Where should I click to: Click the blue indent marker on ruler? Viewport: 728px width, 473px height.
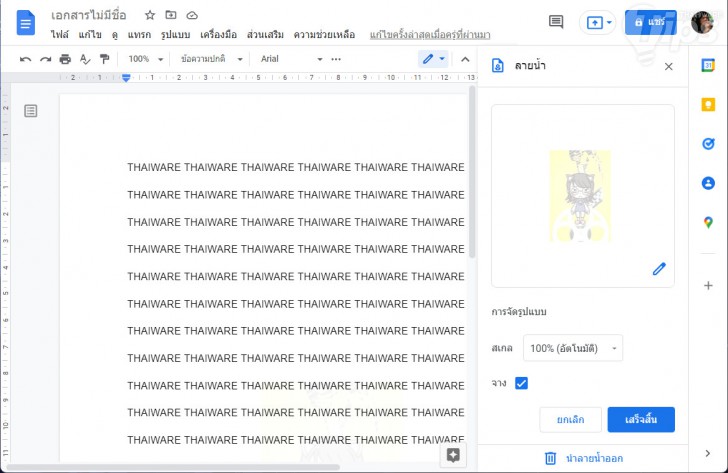126,78
